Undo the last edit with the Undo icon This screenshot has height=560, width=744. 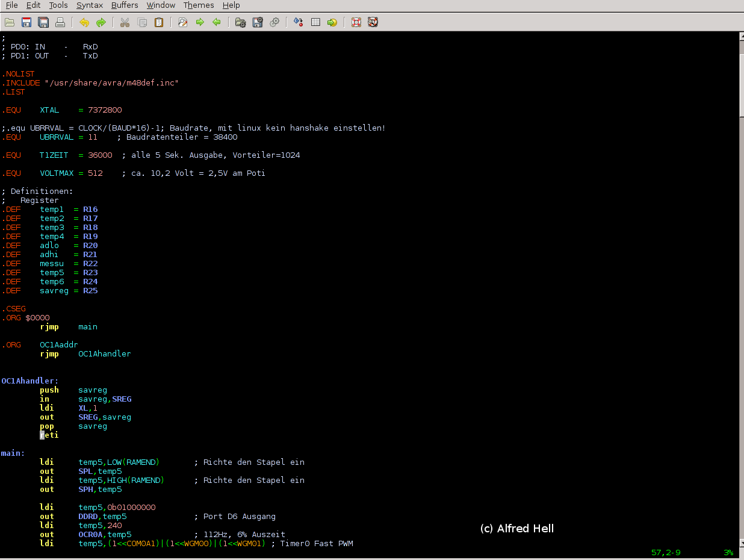84,22
